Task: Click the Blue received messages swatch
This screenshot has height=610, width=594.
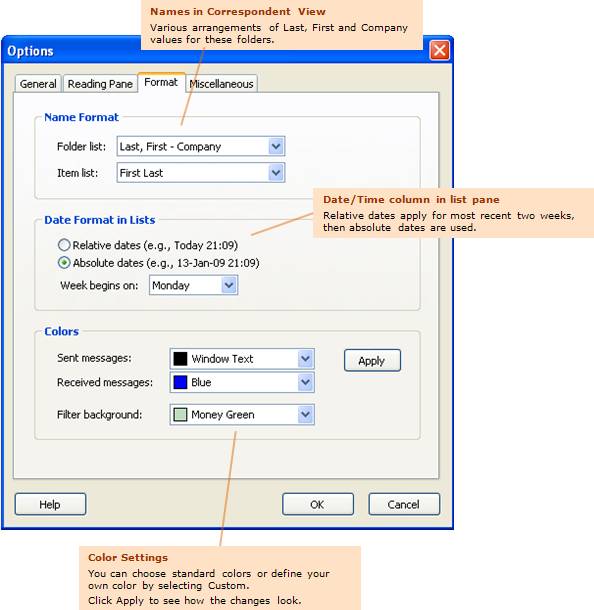Action: point(180,382)
